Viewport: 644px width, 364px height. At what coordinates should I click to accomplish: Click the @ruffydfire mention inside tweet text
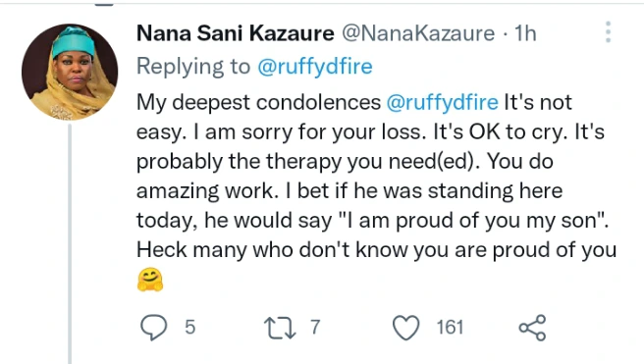443,102
